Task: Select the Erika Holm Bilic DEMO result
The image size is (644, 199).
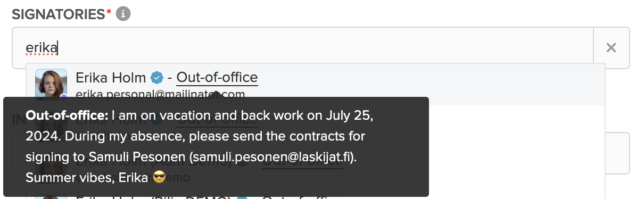Action: tap(315, 196)
